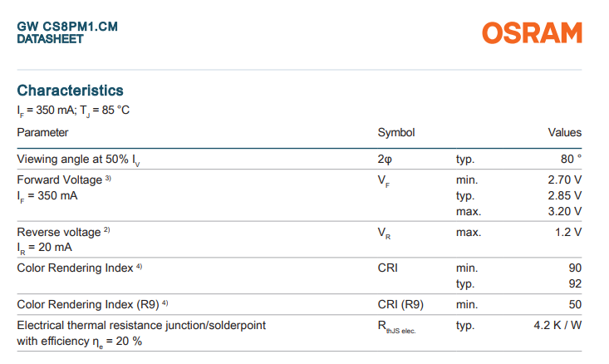The height and width of the screenshot is (364, 609).
Task: Click the Values column header
Action: [x=564, y=132]
